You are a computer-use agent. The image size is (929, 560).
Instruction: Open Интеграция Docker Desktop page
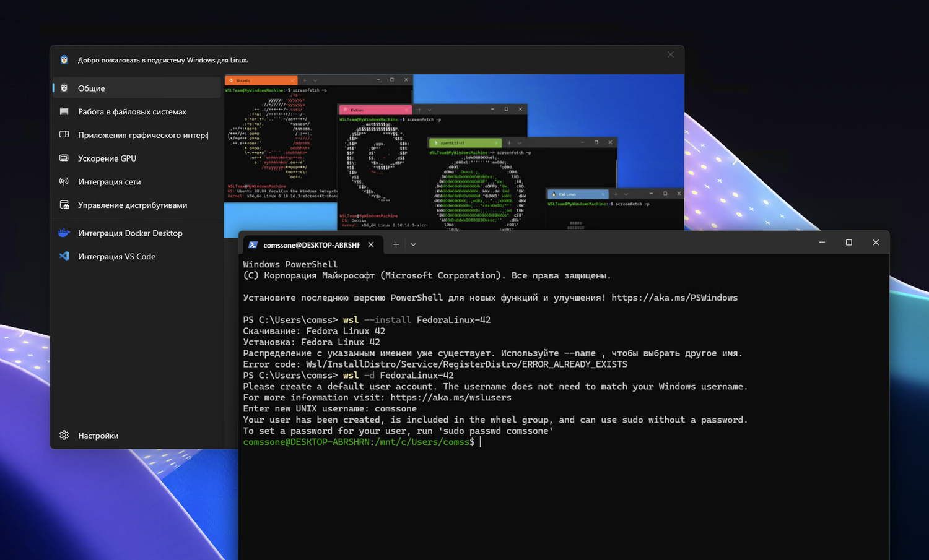point(137,233)
